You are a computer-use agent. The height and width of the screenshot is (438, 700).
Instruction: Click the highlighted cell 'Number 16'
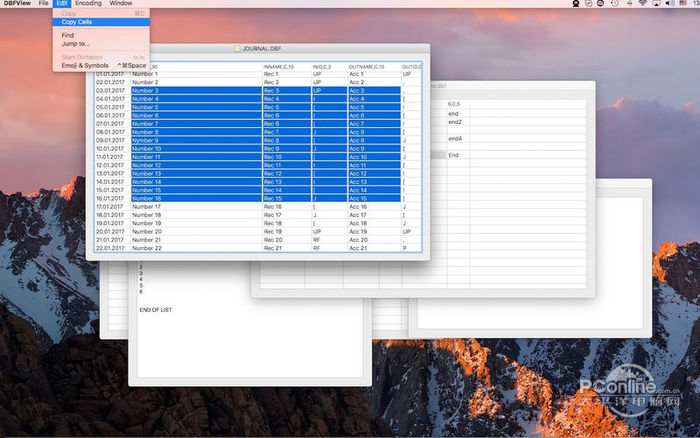(196, 198)
